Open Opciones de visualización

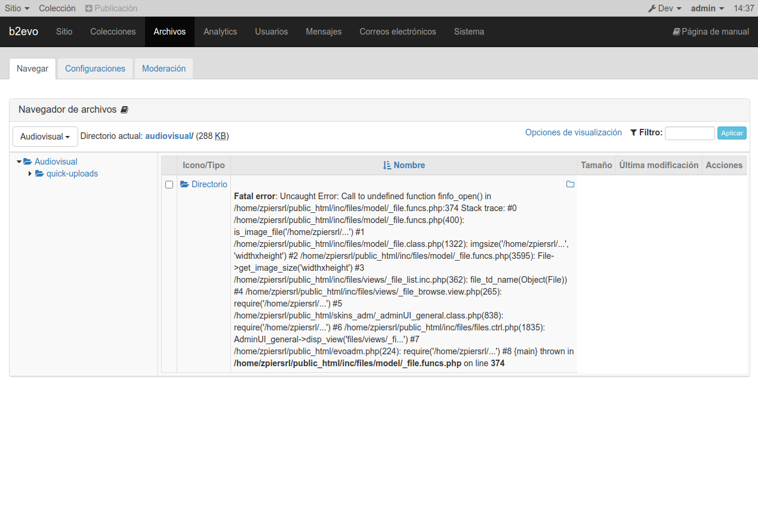click(574, 132)
